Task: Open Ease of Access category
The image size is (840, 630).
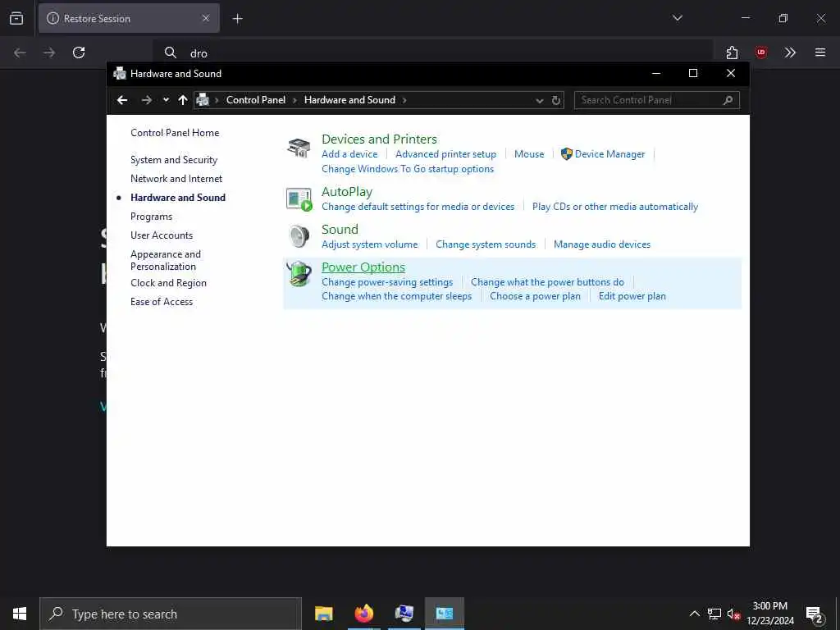Action: coord(162,302)
